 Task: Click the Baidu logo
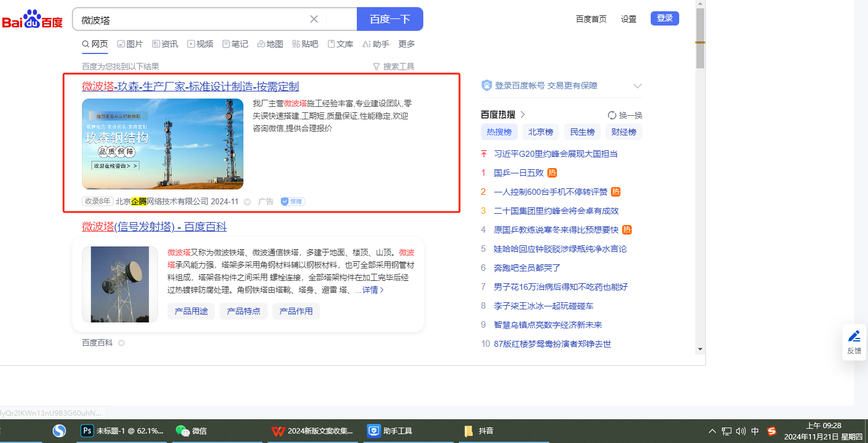click(32, 20)
